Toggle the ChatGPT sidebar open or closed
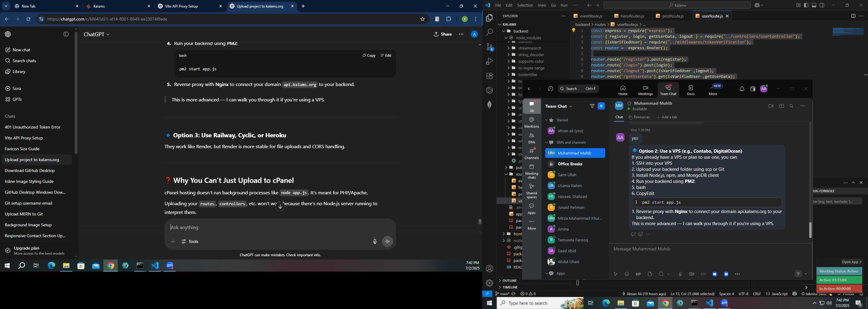 pos(66,34)
